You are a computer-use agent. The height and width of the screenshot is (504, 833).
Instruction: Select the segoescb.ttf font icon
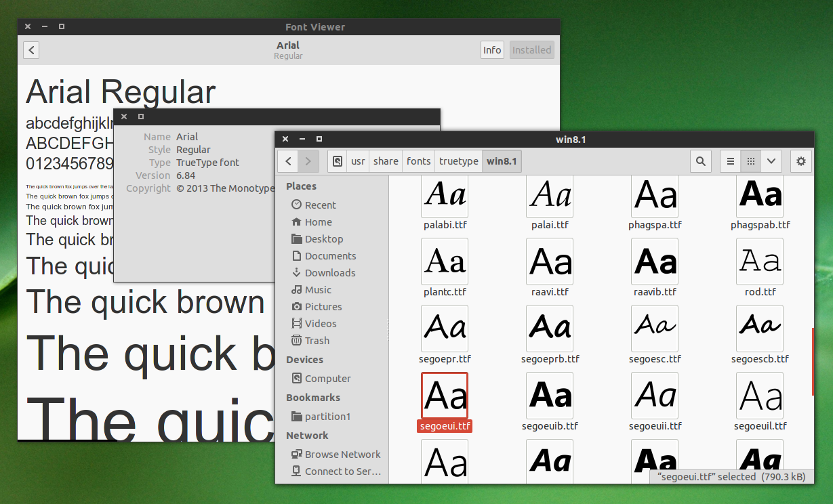click(x=760, y=329)
